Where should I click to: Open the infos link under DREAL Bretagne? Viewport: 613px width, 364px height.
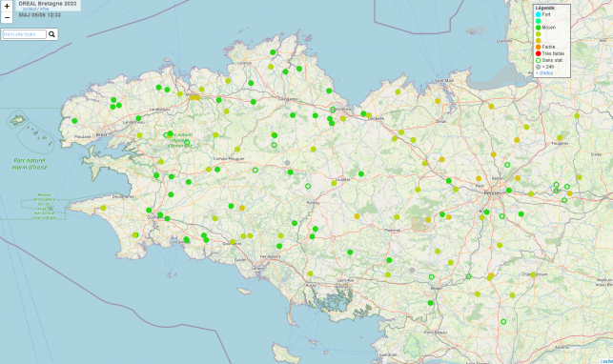pos(44,9)
